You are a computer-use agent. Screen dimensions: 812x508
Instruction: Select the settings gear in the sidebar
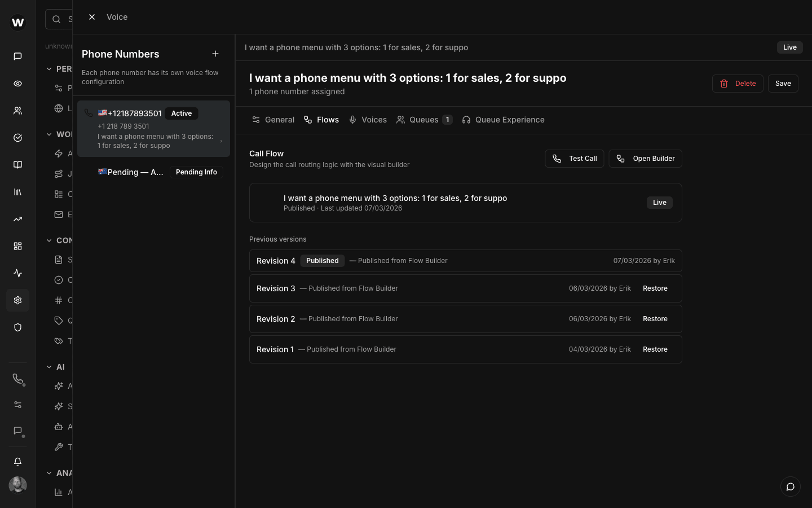click(17, 300)
